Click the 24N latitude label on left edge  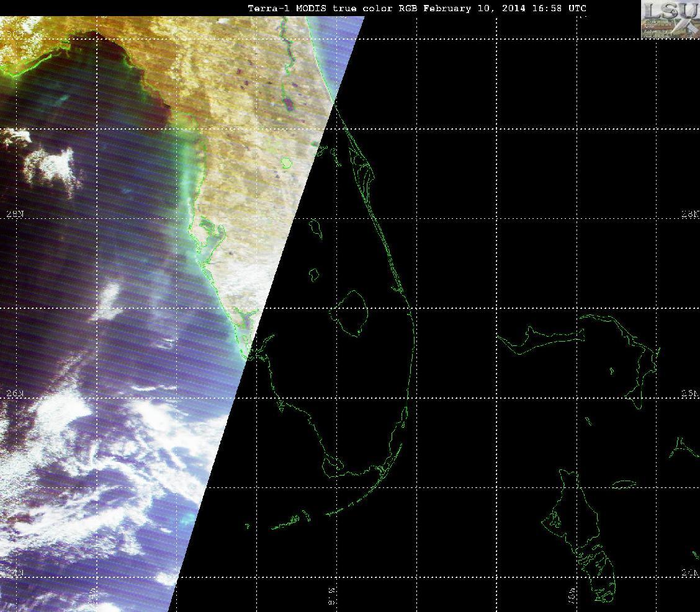[14, 573]
